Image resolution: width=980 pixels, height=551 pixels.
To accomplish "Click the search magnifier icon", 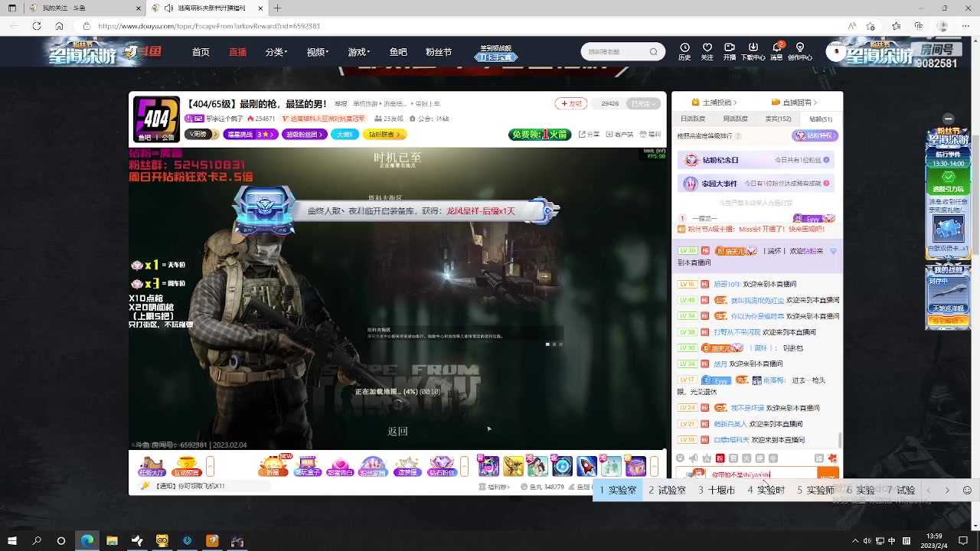I will click(x=653, y=52).
